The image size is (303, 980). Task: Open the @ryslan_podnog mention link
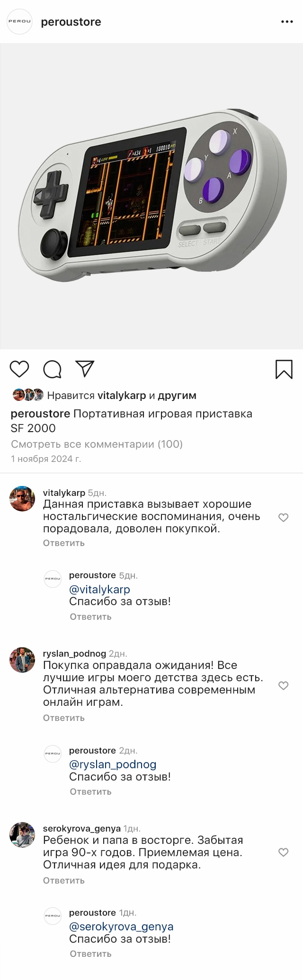[113, 764]
